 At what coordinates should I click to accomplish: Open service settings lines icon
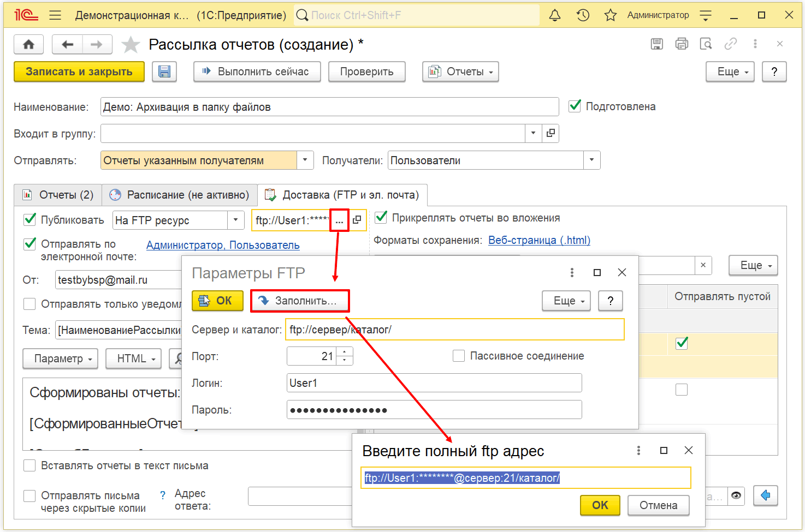click(706, 15)
